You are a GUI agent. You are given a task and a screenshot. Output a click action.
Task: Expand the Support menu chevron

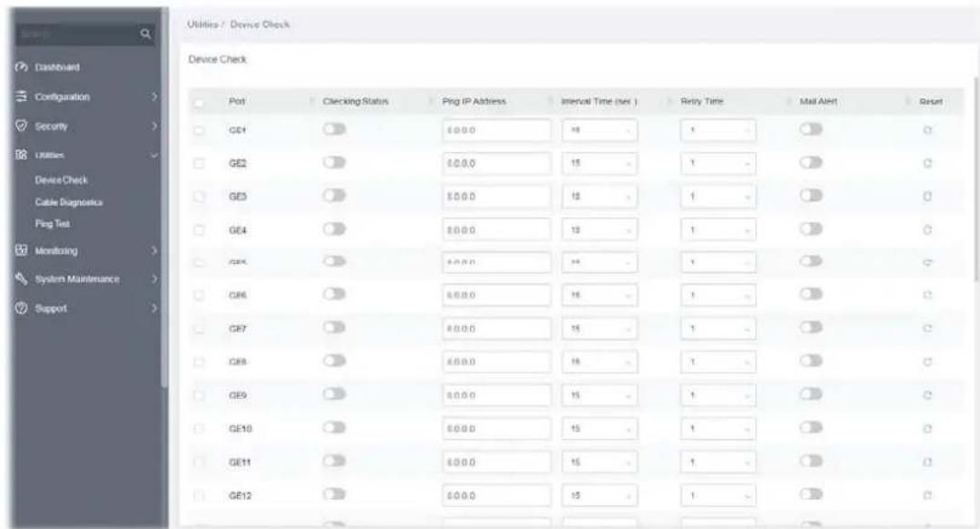154,309
